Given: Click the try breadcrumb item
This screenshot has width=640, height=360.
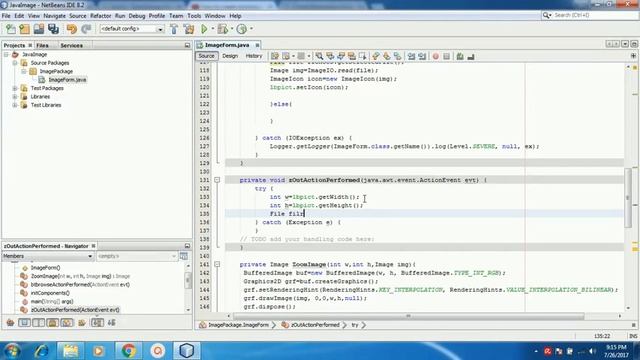Looking at the screenshot, I should [355, 325].
